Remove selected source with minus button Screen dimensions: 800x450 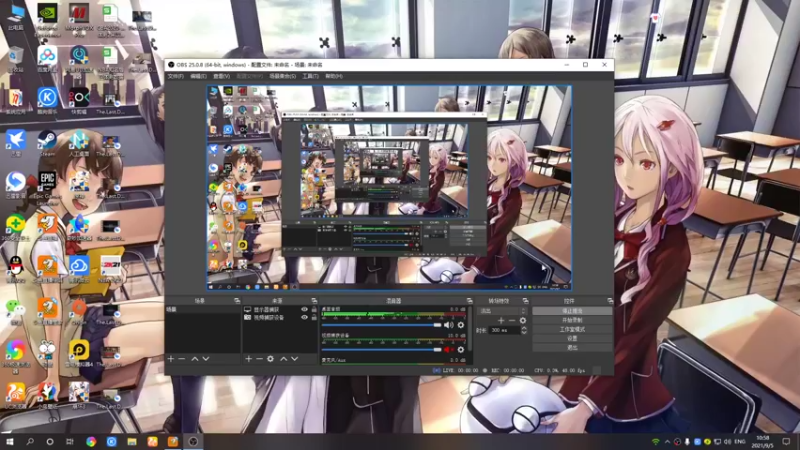coord(259,359)
